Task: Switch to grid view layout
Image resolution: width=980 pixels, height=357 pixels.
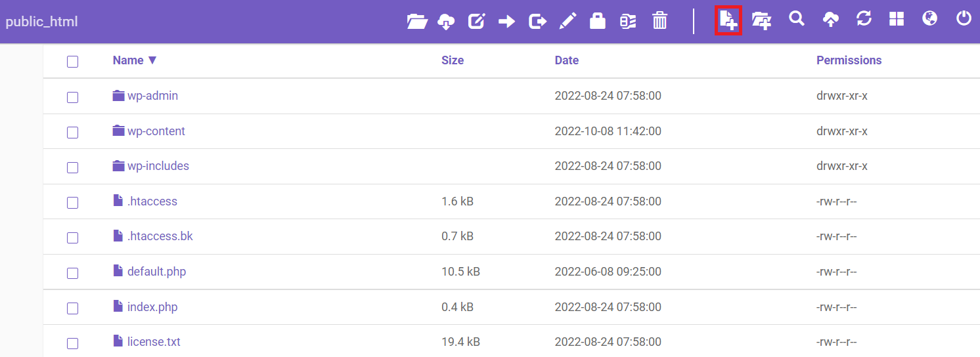Action: click(x=897, y=19)
